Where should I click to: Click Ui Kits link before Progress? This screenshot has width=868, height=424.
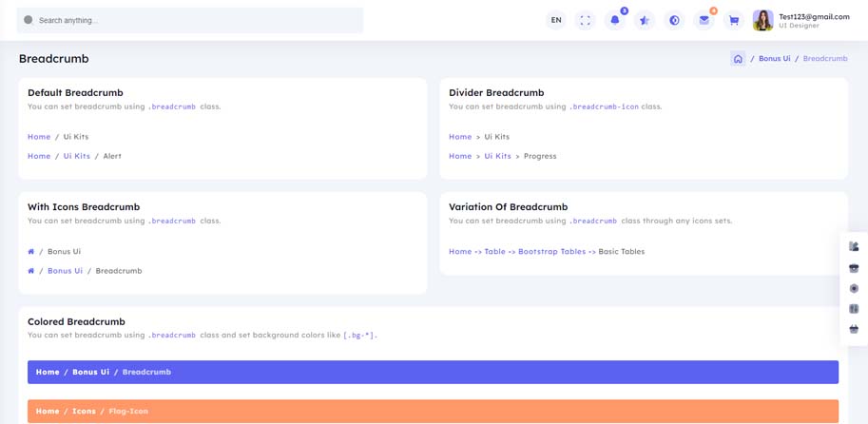pos(497,156)
